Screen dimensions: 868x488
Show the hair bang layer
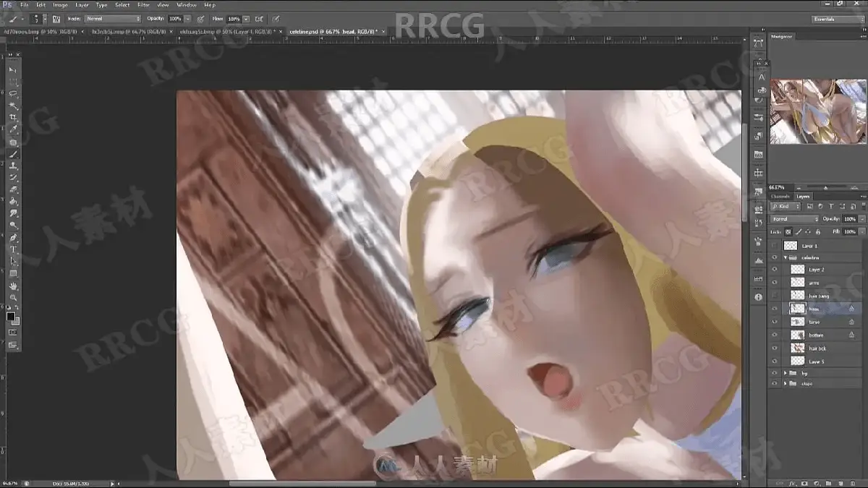[x=775, y=296]
